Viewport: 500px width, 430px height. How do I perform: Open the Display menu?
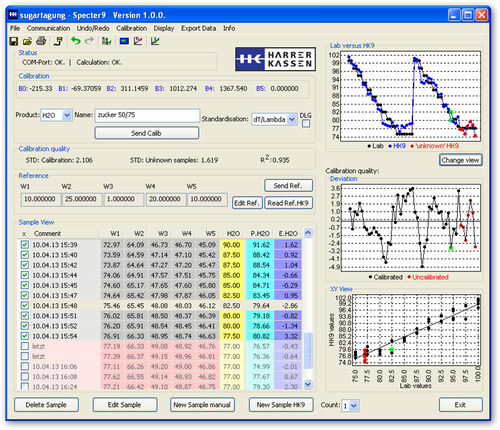164,28
